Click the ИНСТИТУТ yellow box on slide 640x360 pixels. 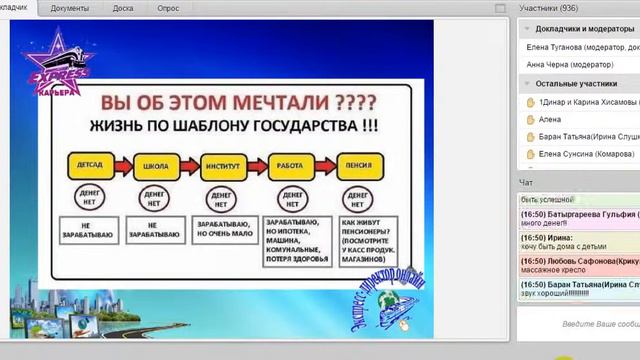click(223, 167)
